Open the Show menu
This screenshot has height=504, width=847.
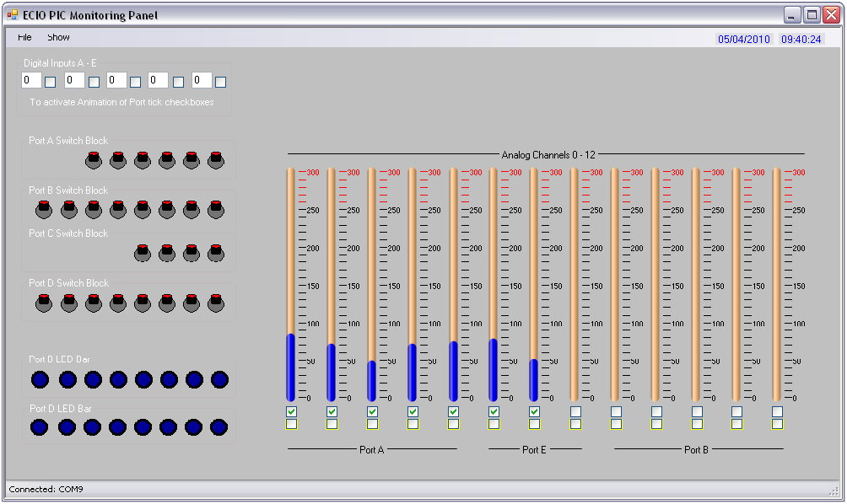58,37
